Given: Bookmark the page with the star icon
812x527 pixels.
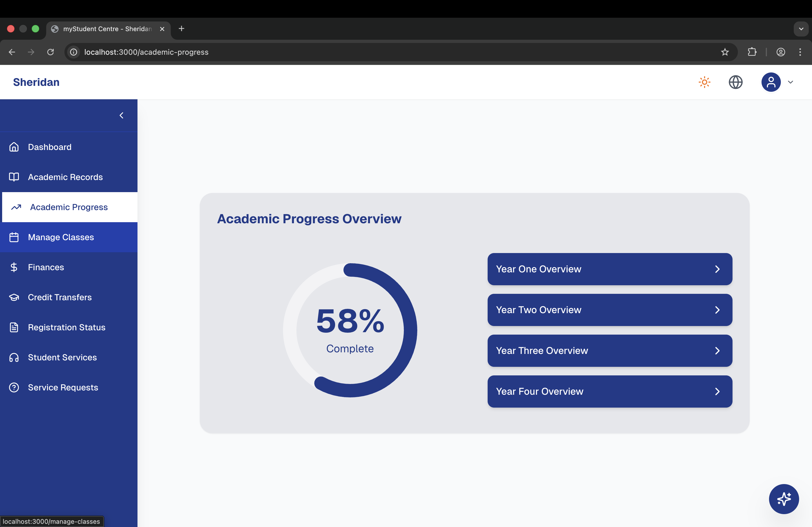Looking at the screenshot, I should (725, 52).
